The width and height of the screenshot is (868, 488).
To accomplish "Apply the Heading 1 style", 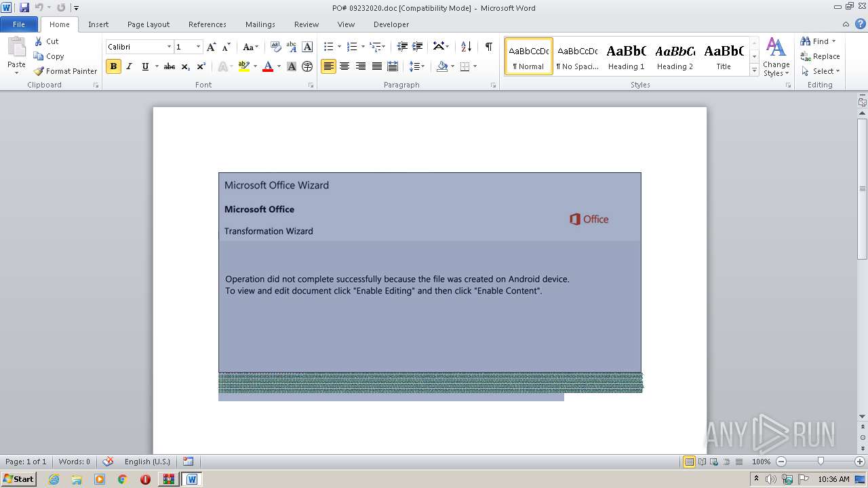I will 626,56.
